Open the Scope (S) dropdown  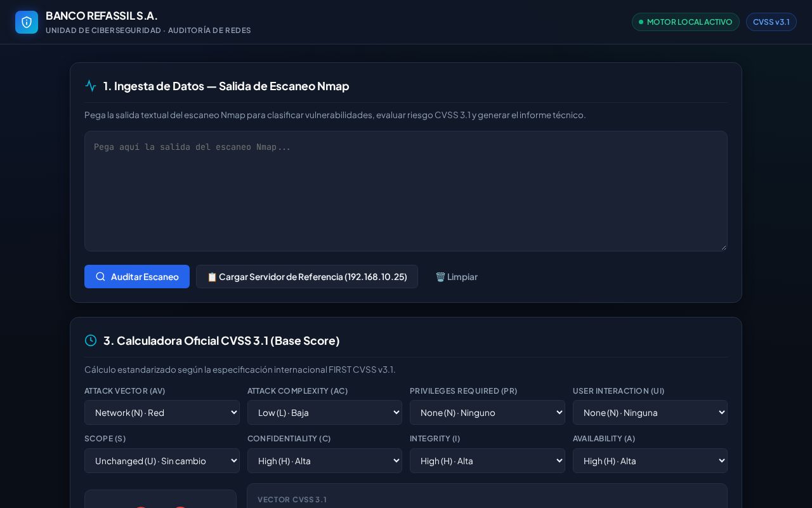pos(162,461)
